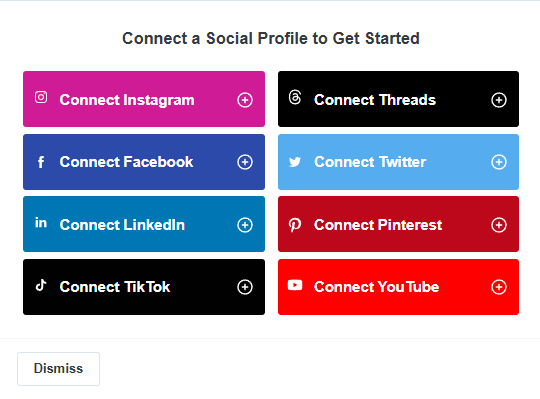Click the Threads logo icon
Screen dimensions: 540x399
[x=295, y=97]
